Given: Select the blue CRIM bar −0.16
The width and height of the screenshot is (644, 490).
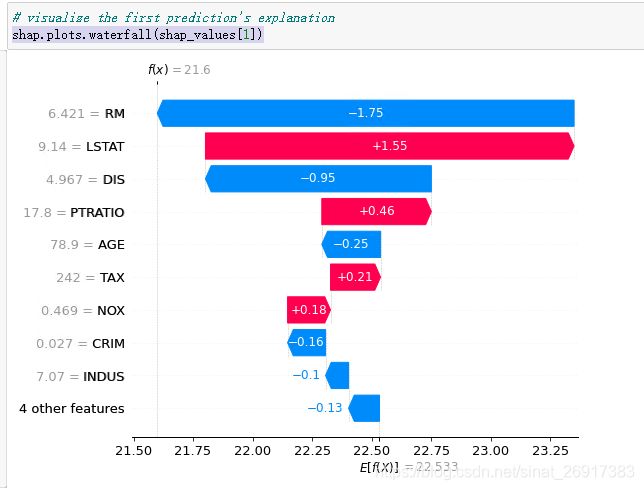Looking at the screenshot, I should [306, 343].
